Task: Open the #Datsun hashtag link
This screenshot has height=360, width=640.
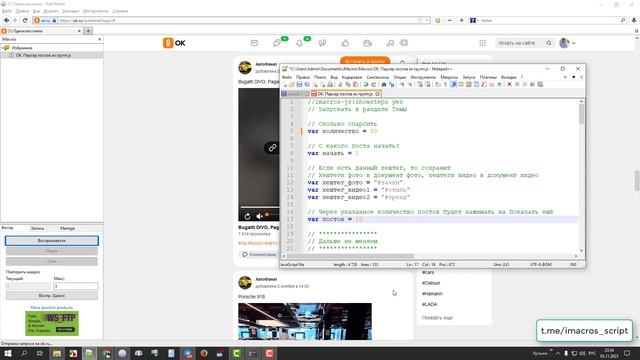Action: click(431, 283)
